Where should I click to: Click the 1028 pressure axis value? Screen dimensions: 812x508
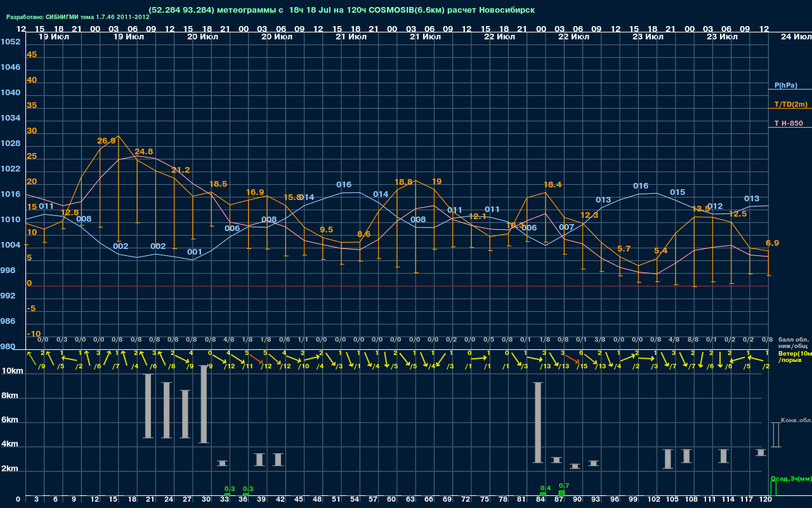point(10,144)
